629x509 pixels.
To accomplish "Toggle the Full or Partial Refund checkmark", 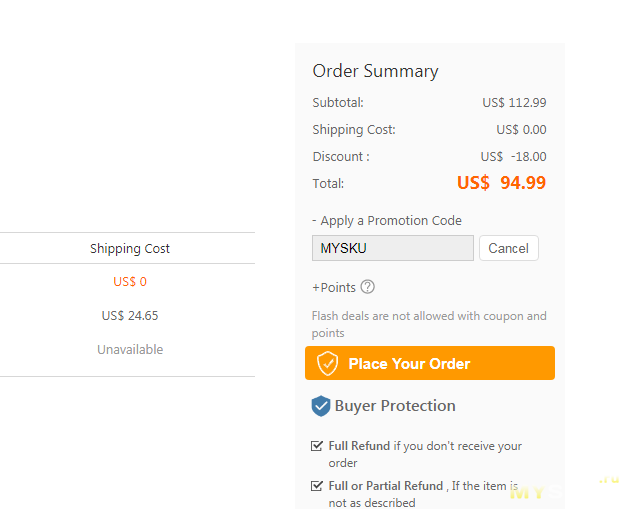I will (317, 486).
